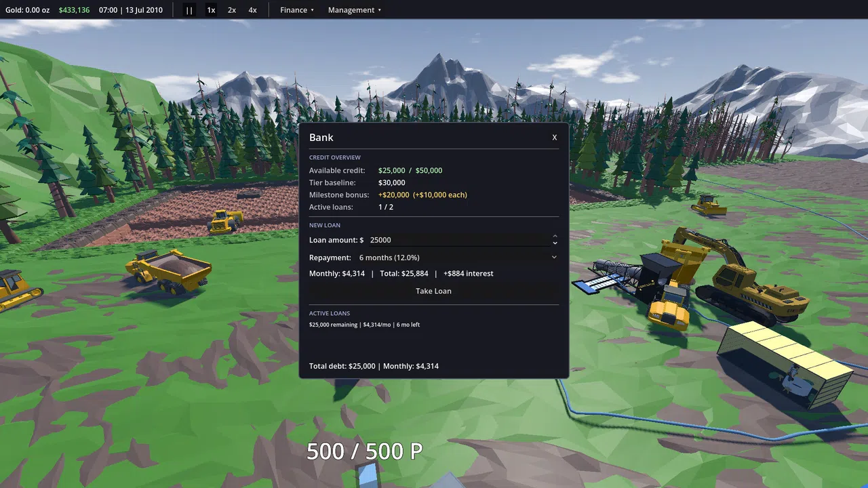Click the money balance $433,136

(74, 10)
